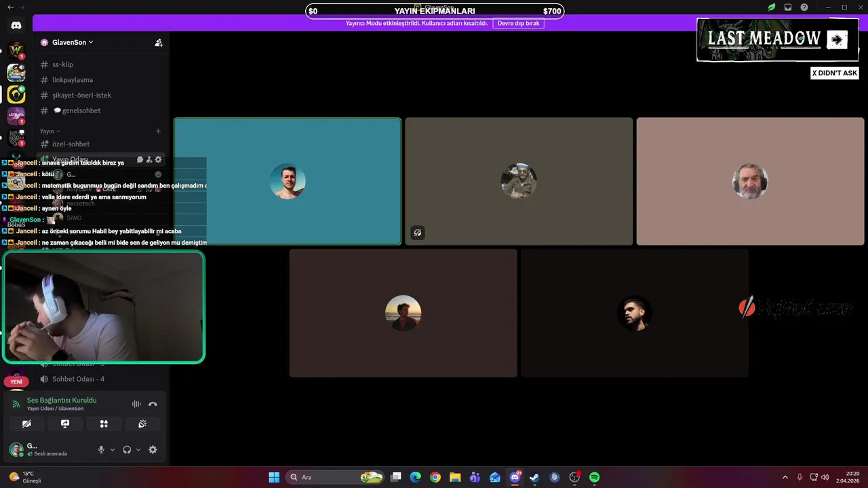Select the pinkish participant tile with bearded avatar
The image size is (868, 488).
750,182
